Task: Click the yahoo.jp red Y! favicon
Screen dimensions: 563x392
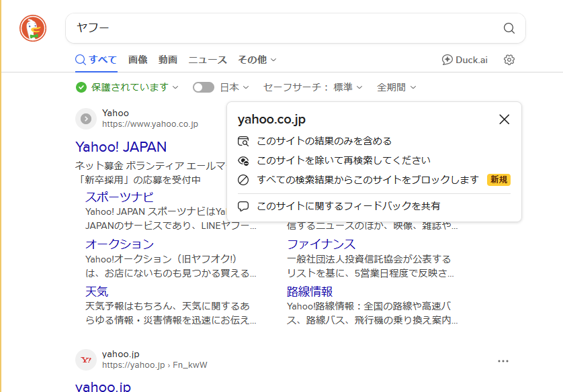Action: [86, 360]
